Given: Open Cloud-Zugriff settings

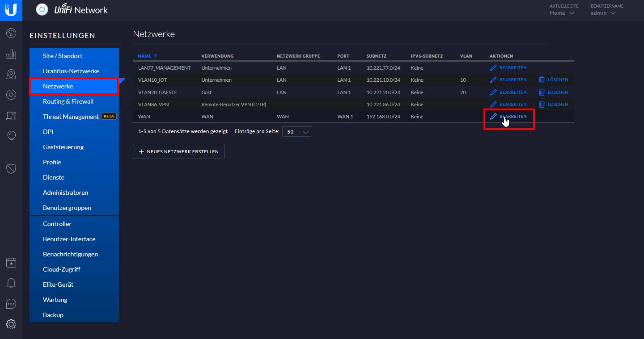Looking at the screenshot, I should [74, 269].
